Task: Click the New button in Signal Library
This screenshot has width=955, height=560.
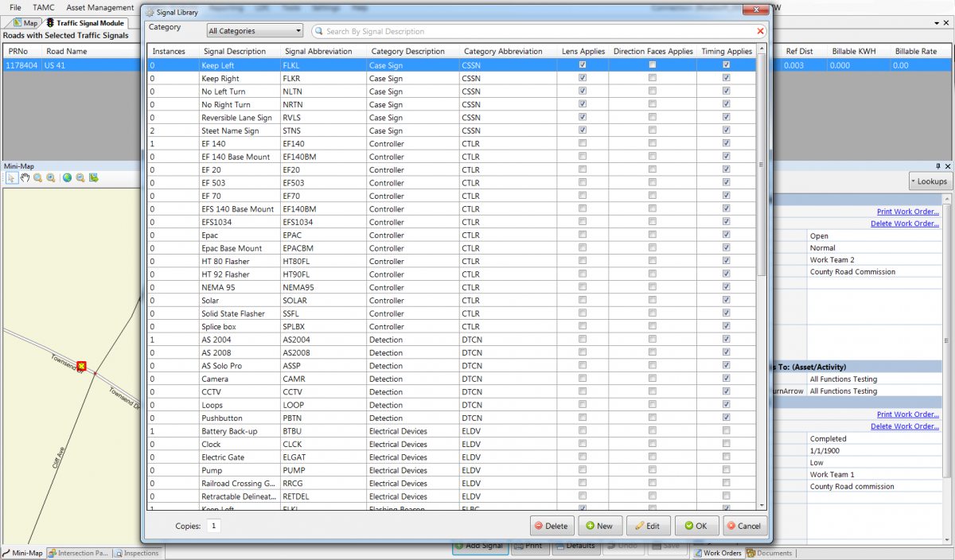Action: point(599,526)
